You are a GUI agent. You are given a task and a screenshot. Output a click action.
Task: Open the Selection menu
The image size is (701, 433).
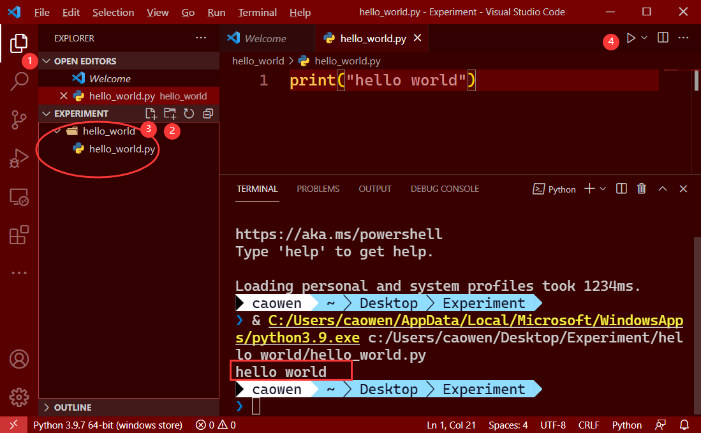point(113,13)
